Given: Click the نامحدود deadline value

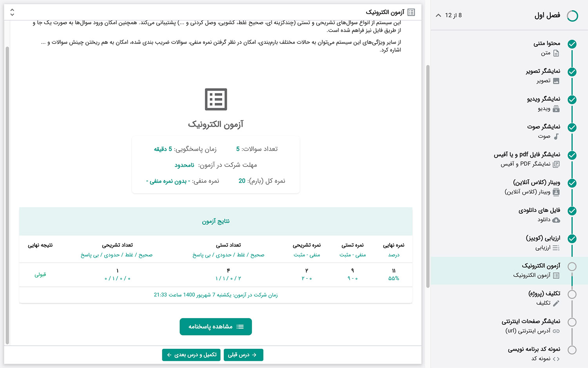Looking at the screenshot, I should click(184, 165).
